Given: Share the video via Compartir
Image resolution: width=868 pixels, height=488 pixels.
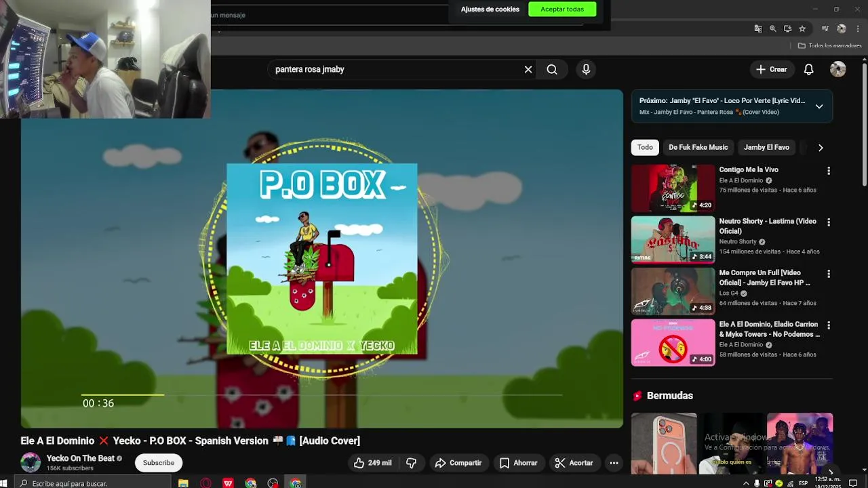Looking at the screenshot, I should coord(458,463).
